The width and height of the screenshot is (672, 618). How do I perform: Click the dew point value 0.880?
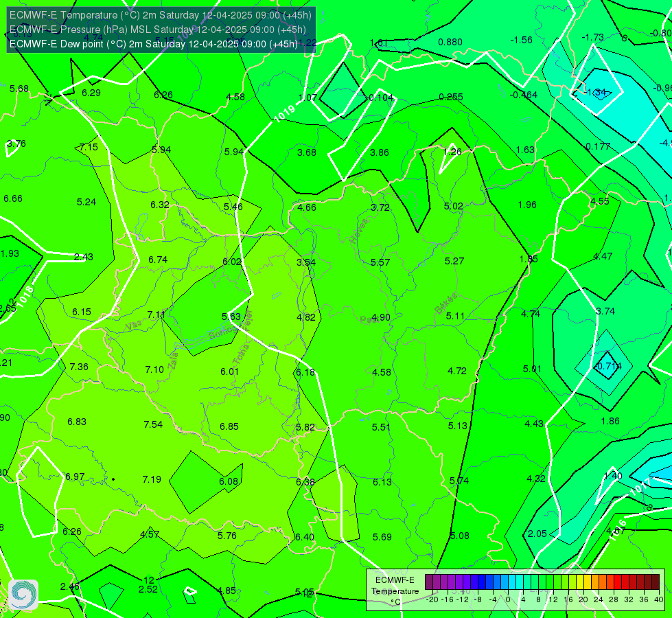[450, 42]
